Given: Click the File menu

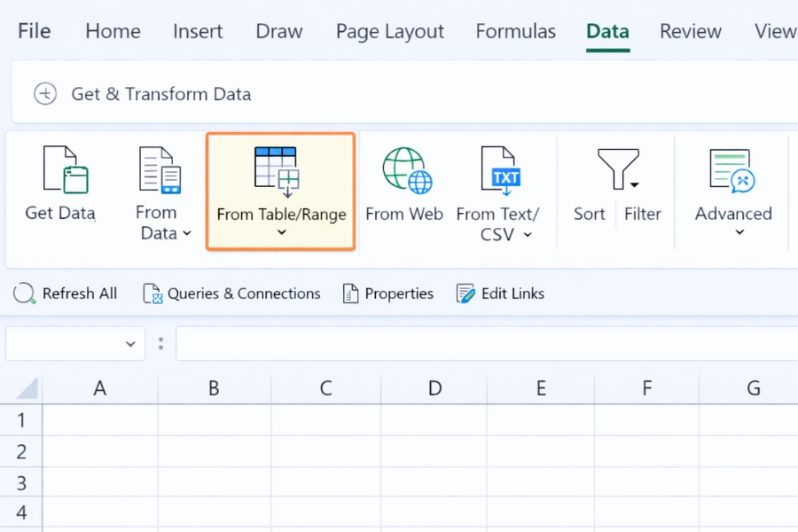Looking at the screenshot, I should click(34, 31).
